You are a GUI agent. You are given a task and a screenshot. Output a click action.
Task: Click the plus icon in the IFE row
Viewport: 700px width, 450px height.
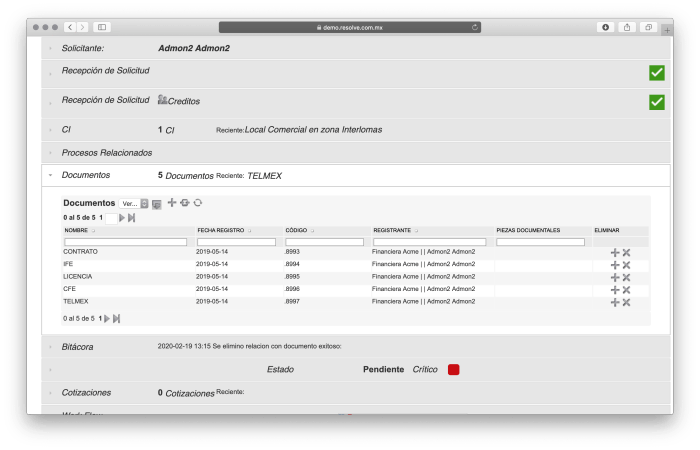[615, 265]
